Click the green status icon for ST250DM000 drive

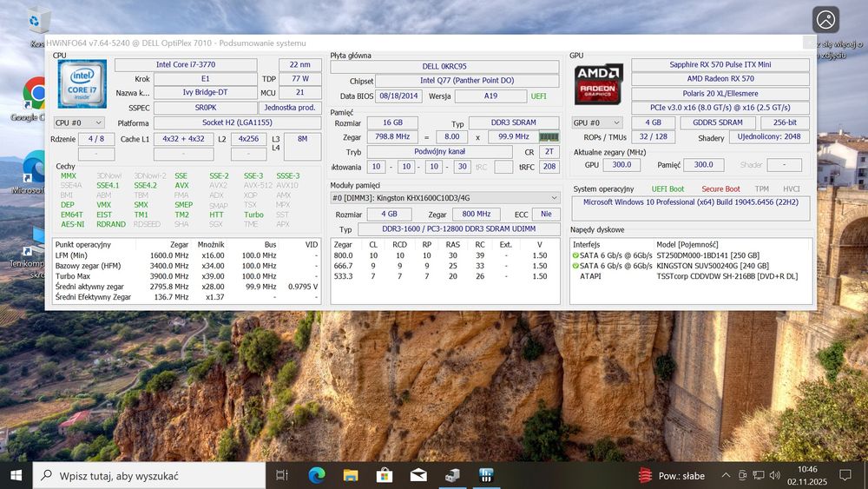point(575,255)
